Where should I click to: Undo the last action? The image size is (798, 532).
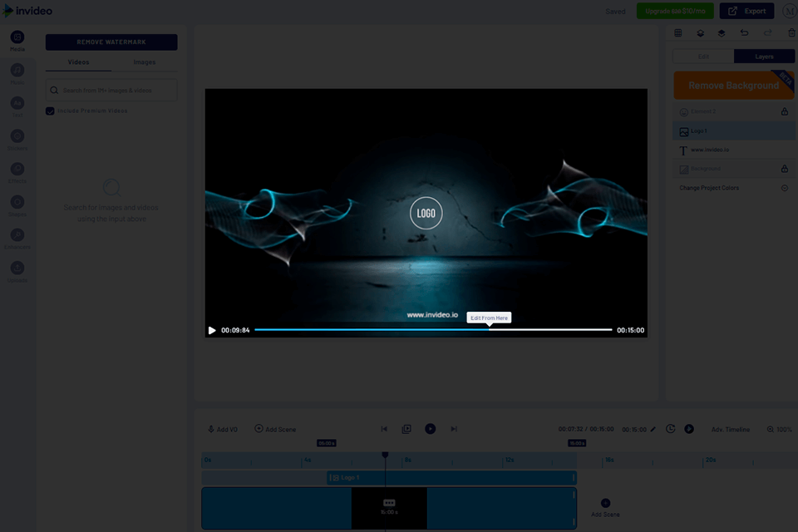745,32
